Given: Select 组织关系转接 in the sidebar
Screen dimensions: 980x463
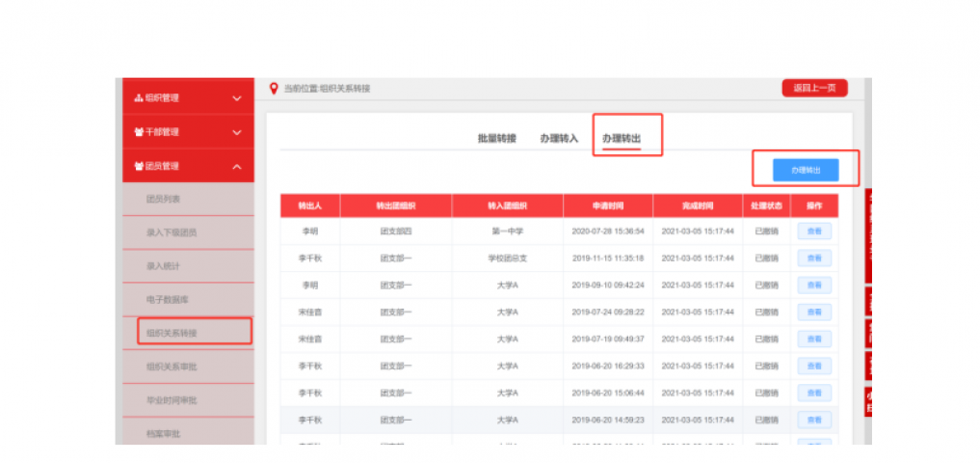Looking at the screenshot, I should (172, 333).
